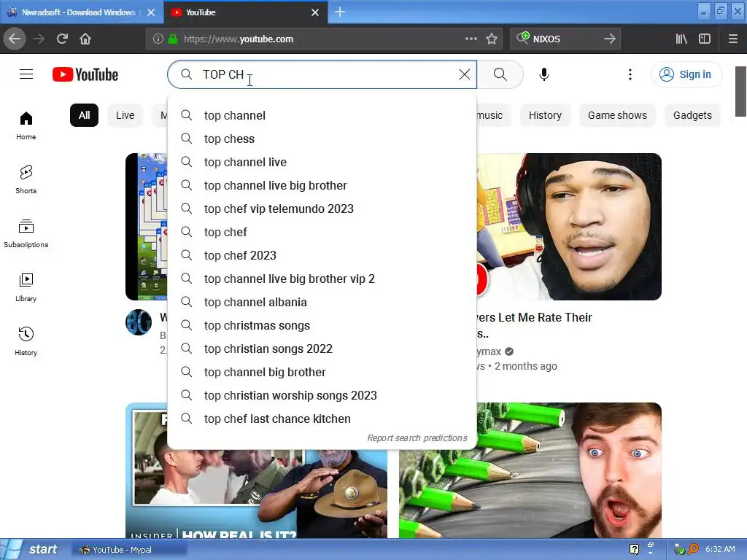Image resolution: width=747 pixels, height=560 pixels.
Task: Choose suggestion 'top channel big brother'
Action: 322,372
